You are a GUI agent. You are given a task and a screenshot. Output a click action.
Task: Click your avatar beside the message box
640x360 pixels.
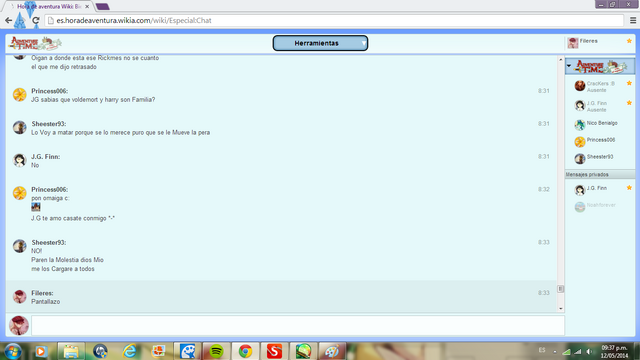coord(19,325)
